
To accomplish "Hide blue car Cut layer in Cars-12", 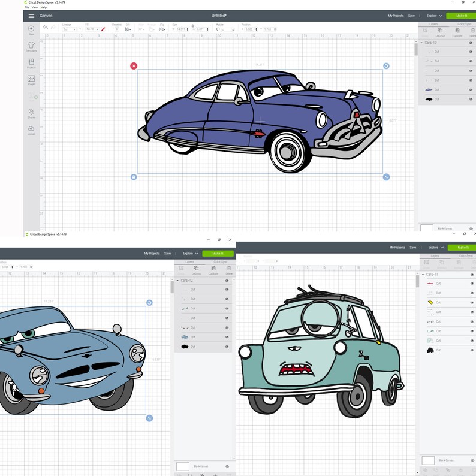I will pyautogui.click(x=227, y=337).
